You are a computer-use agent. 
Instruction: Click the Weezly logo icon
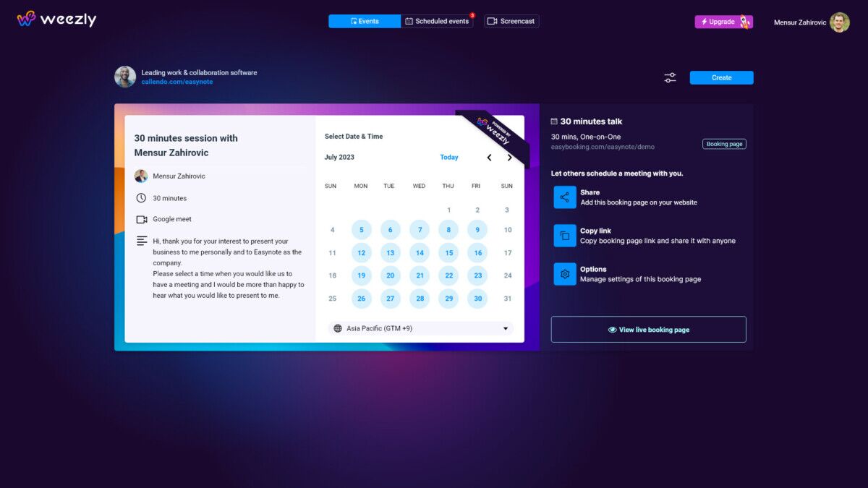click(27, 19)
